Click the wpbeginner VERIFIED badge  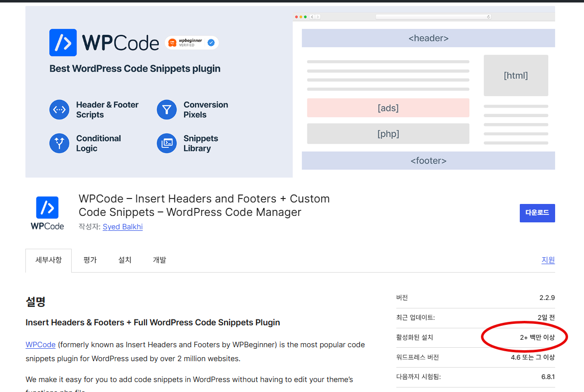(x=192, y=43)
